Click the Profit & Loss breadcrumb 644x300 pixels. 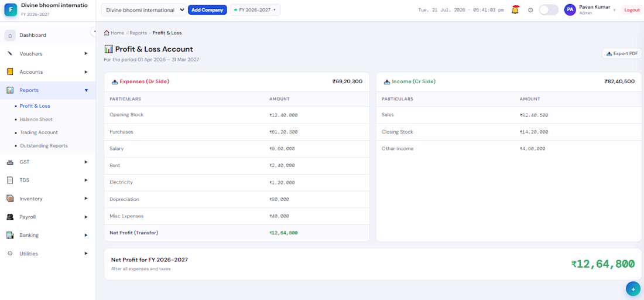coord(167,32)
